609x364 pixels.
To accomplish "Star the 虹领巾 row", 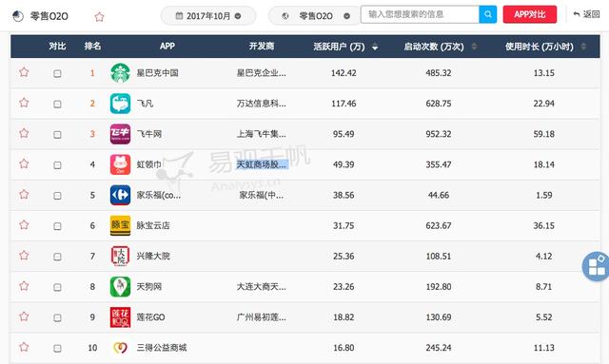I will [x=24, y=164].
